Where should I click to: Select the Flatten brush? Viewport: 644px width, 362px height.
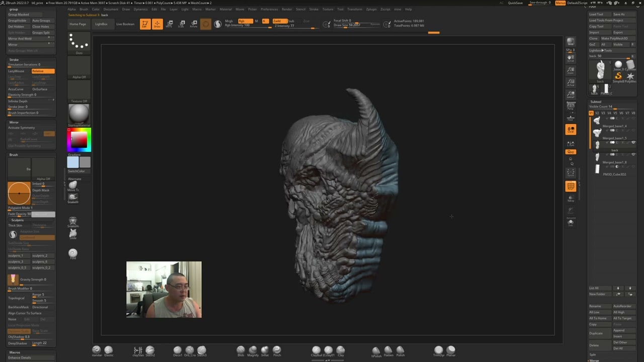point(388,351)
